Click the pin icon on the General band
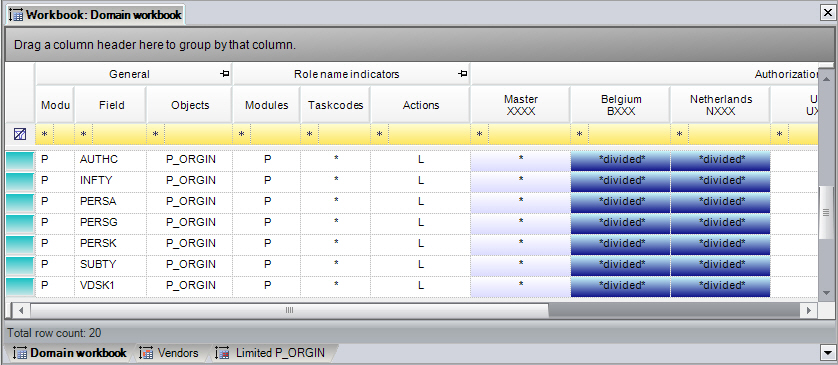Image resolution: width=838 pixels, height=365 pixels. [225, 74]
